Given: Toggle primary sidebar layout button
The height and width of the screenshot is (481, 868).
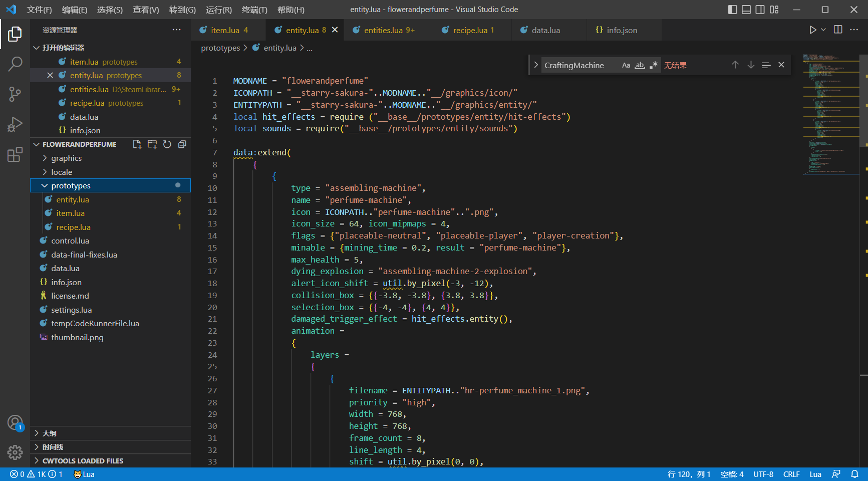Looking at the screenshot, I should (x=732, y=10).
